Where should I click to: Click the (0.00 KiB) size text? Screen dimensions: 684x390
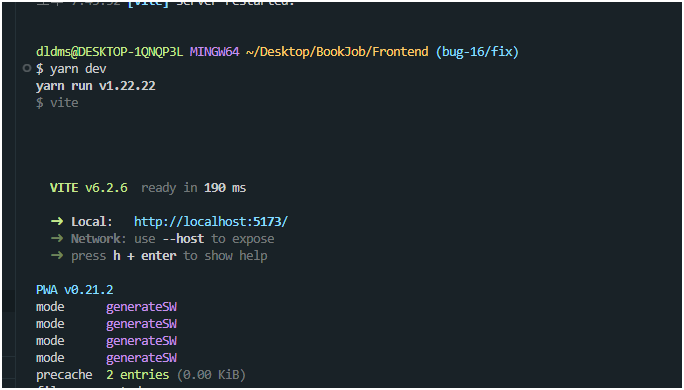click(211, 375)
